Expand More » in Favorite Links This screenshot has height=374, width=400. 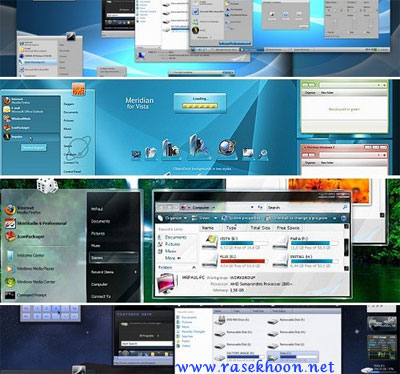173,258
